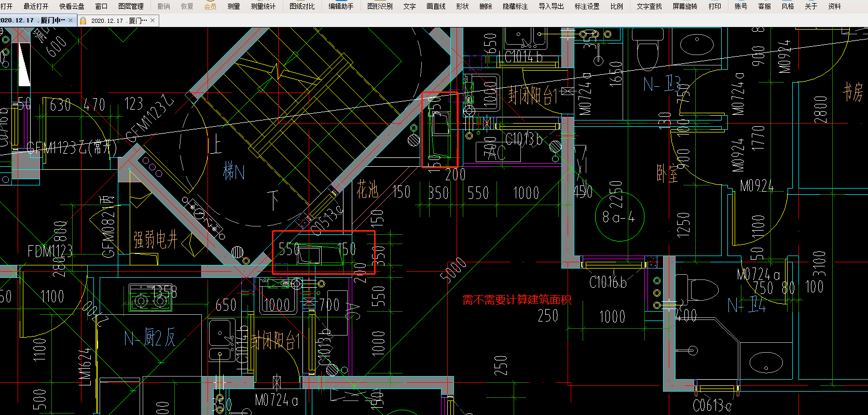Viewport: 868px width, 415px height.
Task: Open the 风格 style options
Action: click(x=788, y=6)
